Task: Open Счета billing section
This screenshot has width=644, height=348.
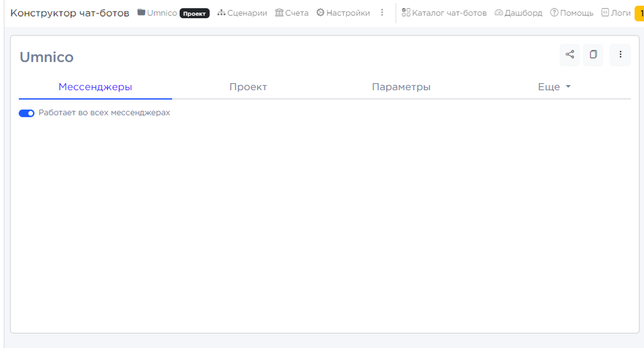Action: [292, 13]
